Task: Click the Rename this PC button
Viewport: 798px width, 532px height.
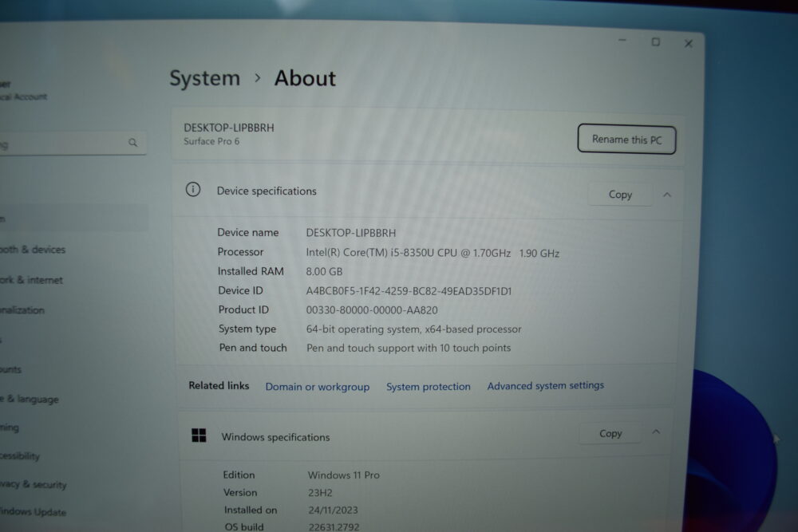Action: click(626, 139)
